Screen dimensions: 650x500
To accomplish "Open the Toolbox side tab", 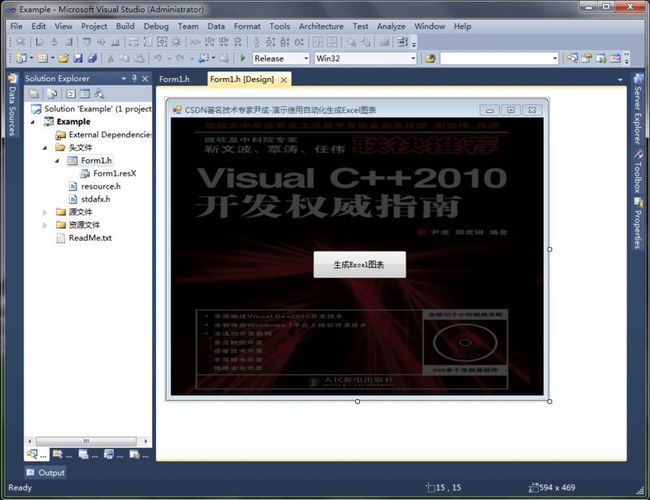I will coord(638,171).
